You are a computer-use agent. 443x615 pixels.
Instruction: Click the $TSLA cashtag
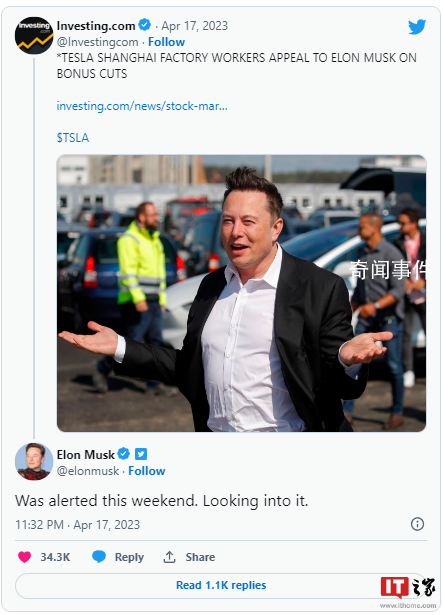pos(73,138)
